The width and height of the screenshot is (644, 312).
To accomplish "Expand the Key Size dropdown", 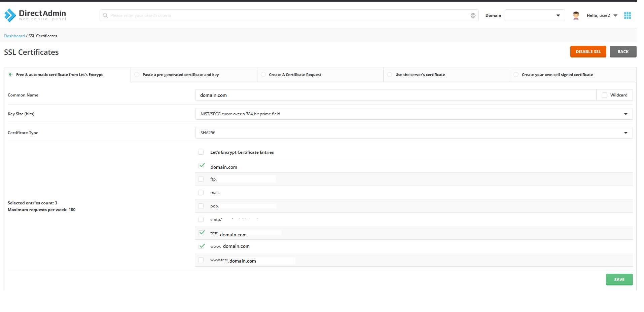I will (x=414, y=114).
